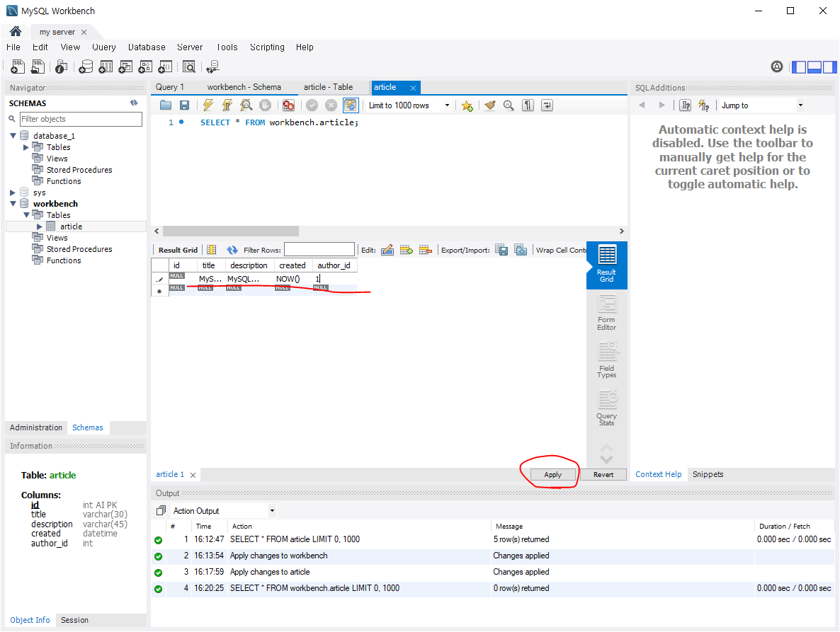Run EXPLAIN on the current statement
Image resolution: width=840 pixels, height=632 pixels.
[x=246, y=105]
